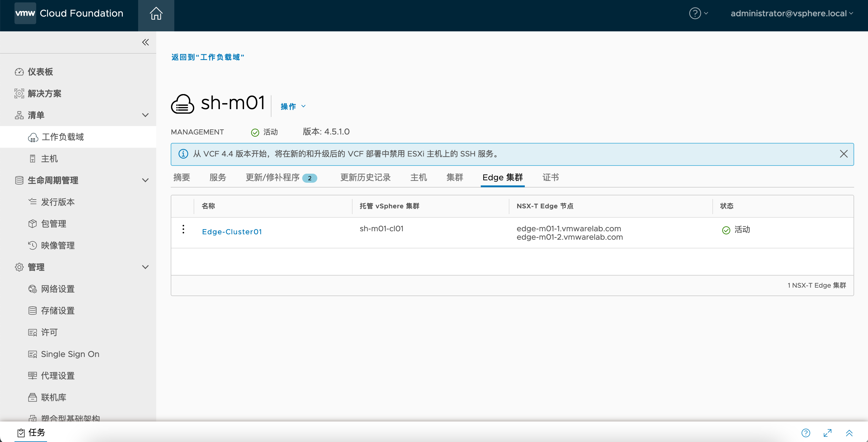Image resolution: width=868 pixels, height=442 pixels.
Task: Click the 生命周期管理 icon
Action: click(19, 180)
